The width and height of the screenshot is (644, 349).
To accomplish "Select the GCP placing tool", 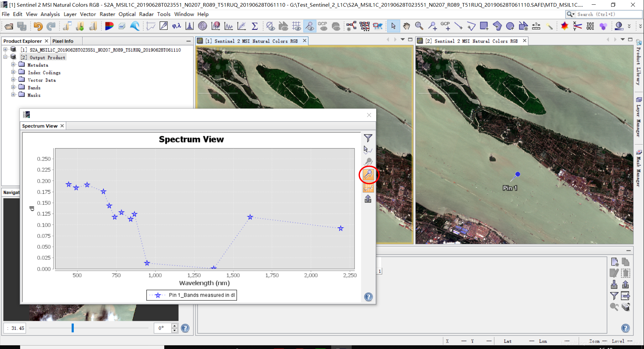I will click(x=445, y=26).
